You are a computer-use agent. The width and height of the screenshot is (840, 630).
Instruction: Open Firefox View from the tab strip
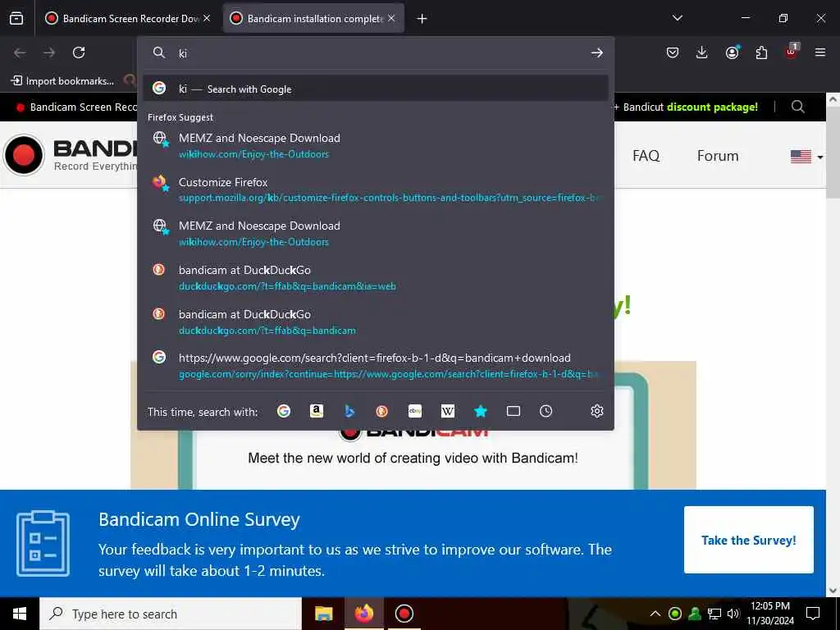[x=16, y=18]
